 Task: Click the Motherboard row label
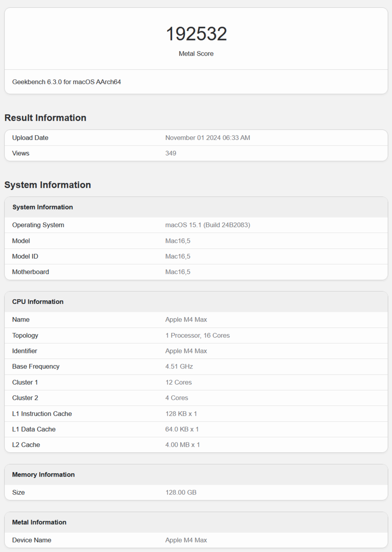(x=30, y=272)
